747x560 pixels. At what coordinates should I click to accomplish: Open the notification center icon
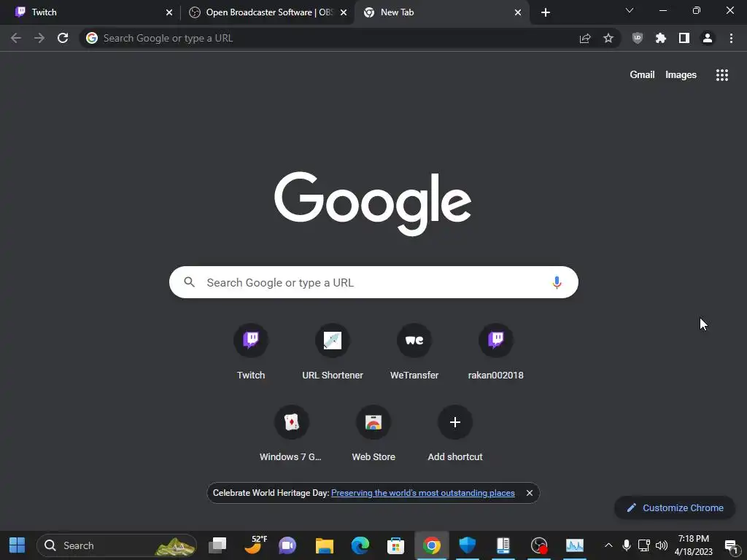tap(731, 546)
